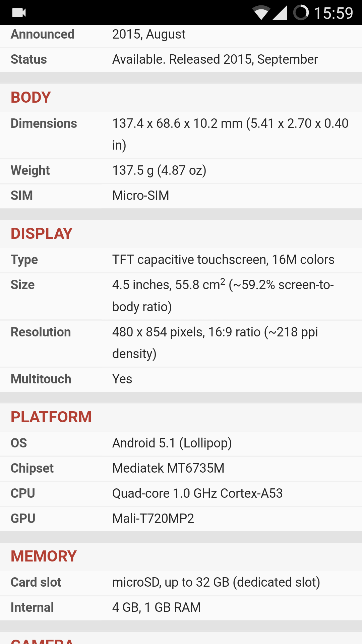This screenshot has width=362, height=644.
Task: Tap the Card slot label
Action: point(36,582)
